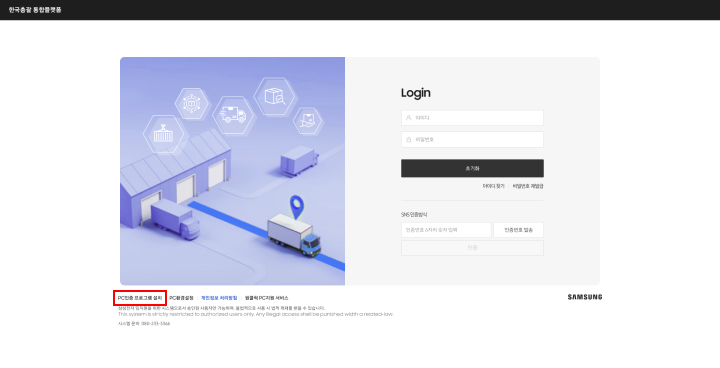Viewport: 720px width, 368px height.
Task: Click the dark button under the password field
Action: point(472,168)
